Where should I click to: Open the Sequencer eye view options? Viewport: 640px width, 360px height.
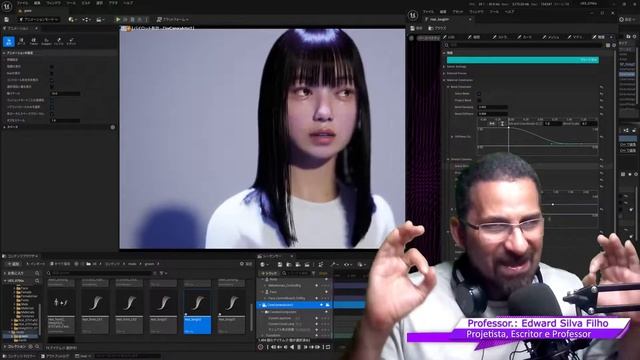coord(347,265)
